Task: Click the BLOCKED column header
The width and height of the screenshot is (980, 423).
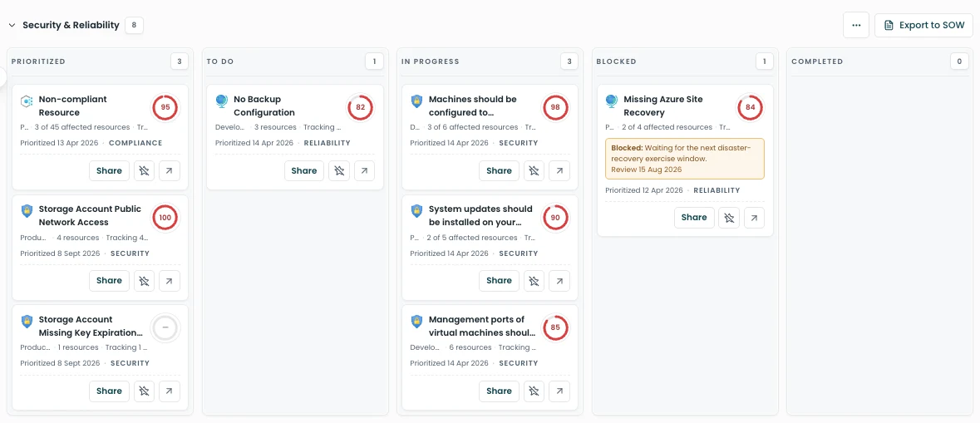Action: 616,61
